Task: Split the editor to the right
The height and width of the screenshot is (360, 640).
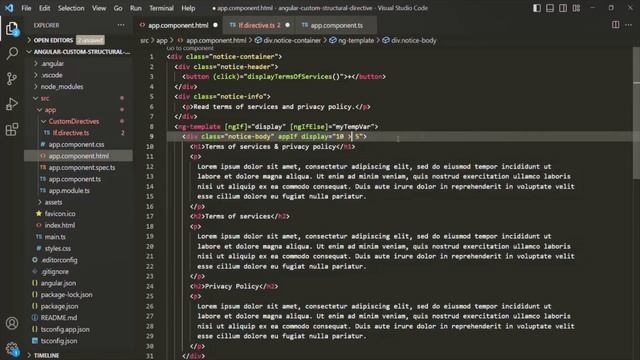Action: (615, 25)
